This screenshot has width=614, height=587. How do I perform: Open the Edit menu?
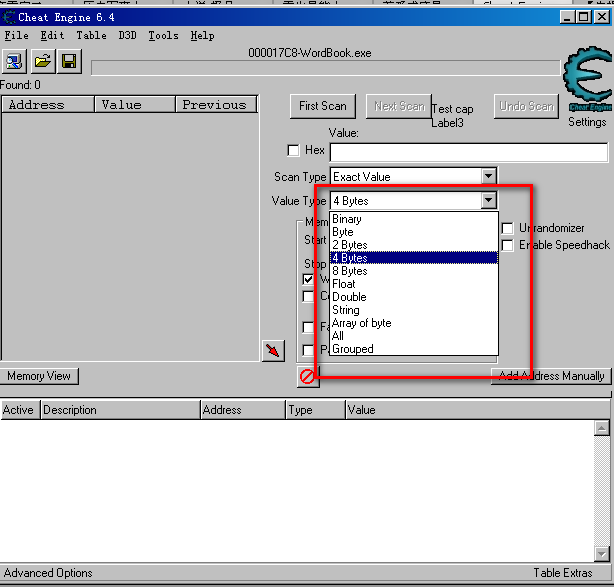[x=52, y=36]
